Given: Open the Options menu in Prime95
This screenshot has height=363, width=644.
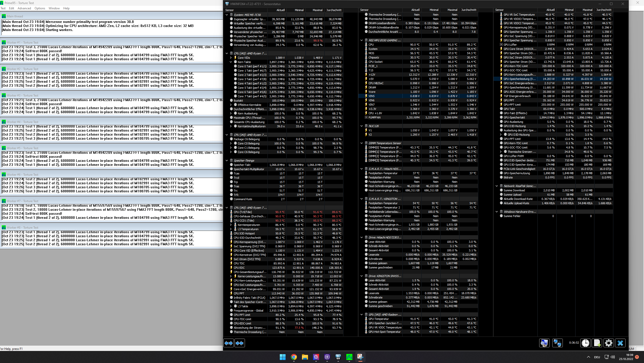Looking at the screenshot, I should pos(40,8).
